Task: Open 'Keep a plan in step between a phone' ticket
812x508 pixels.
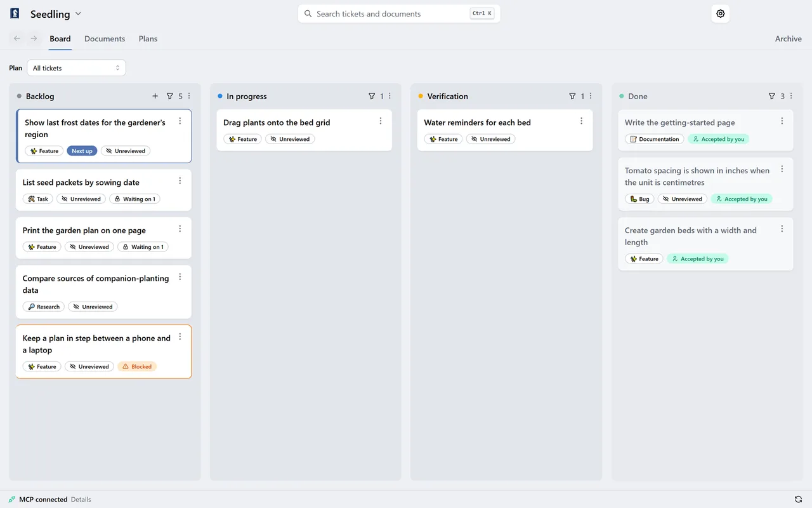Action: pyautogui.click(x=96, y=344)
